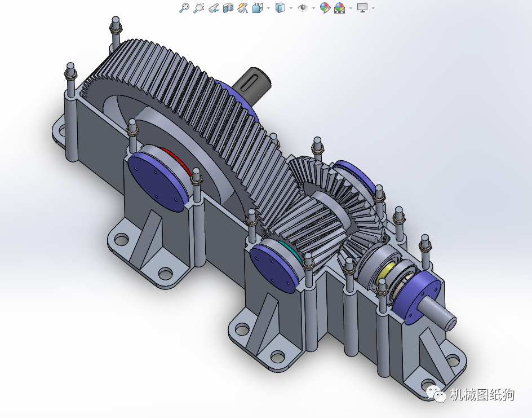Open the Display Style dropdown arrow
The image size is (532, 418).
(291, 8)
